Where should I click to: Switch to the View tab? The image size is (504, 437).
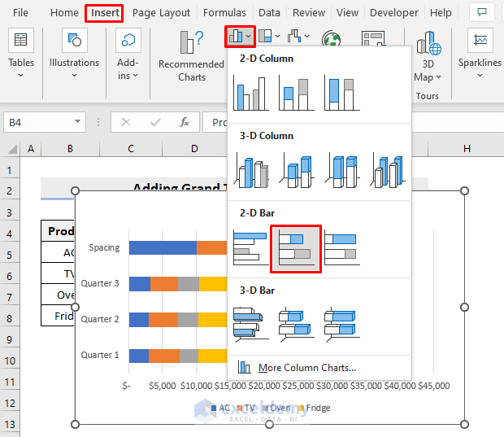(347, 12)
